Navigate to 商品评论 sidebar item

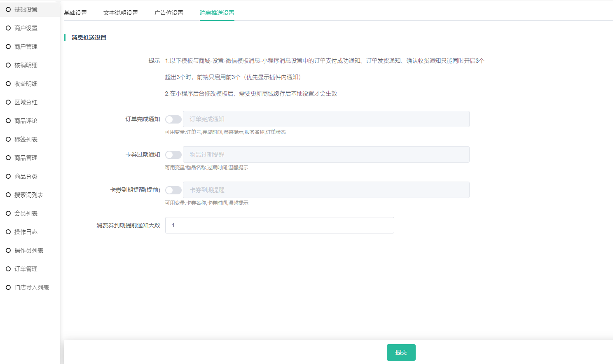coord(26,121)
